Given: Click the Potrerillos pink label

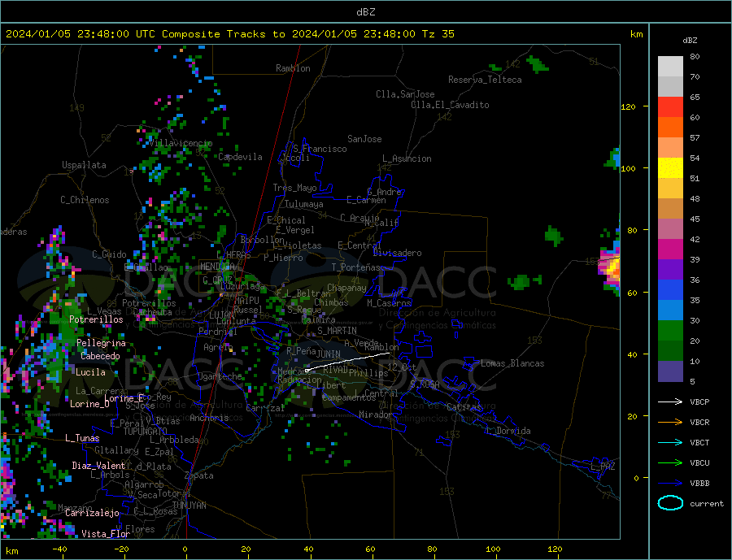Looking at the screenshot, I should (96, 319).
